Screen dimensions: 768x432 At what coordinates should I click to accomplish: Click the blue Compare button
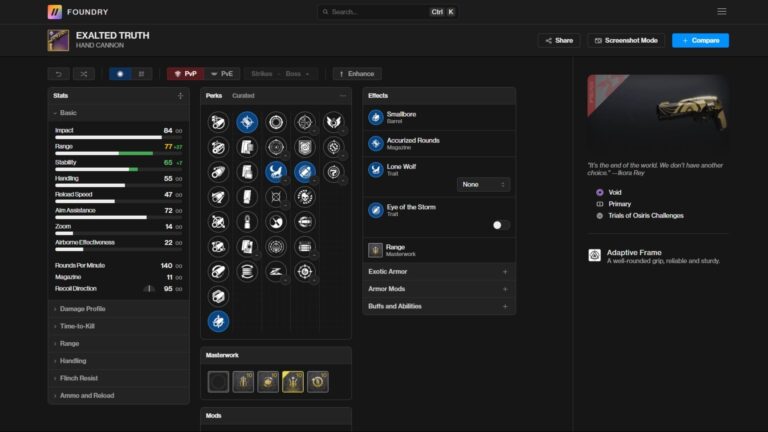click(x=700, y=40)
